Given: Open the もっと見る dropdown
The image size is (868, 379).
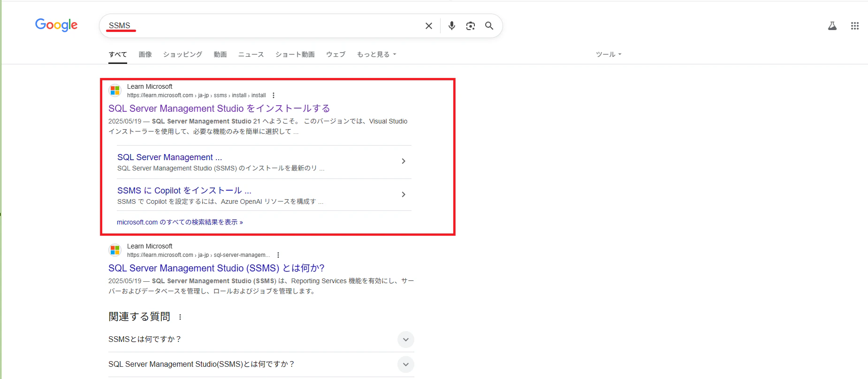Looking at the screenshot, I should pyautogui.click(x=377, y=54).
